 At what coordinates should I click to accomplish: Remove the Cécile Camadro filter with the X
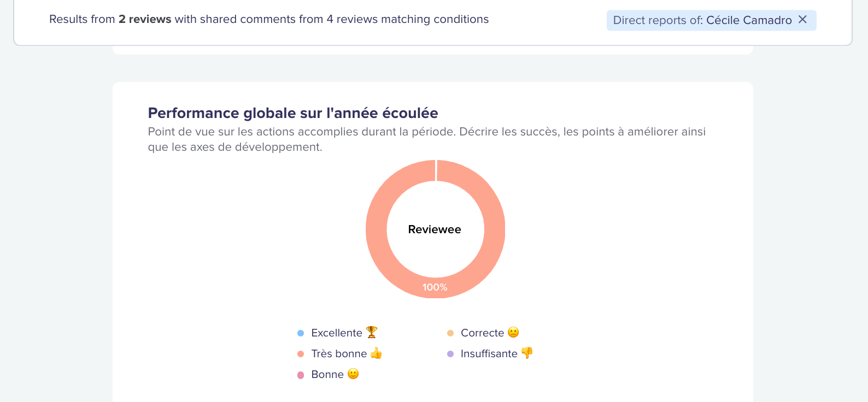click(x=802, y=20)
